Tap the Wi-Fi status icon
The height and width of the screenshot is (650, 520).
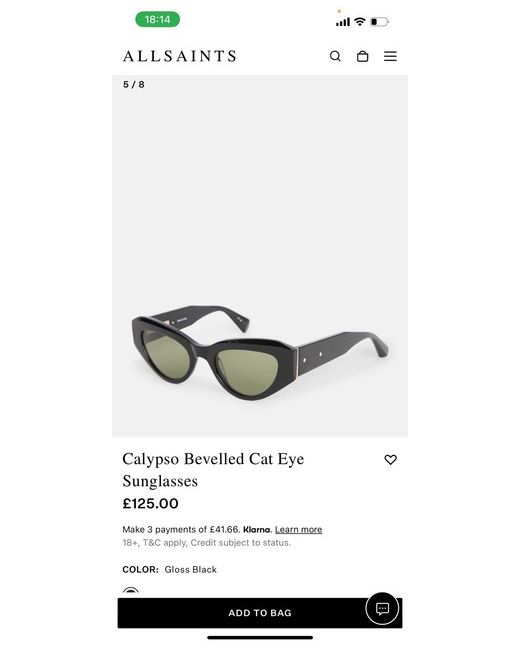pyautogui.click(x=360, y=21)
